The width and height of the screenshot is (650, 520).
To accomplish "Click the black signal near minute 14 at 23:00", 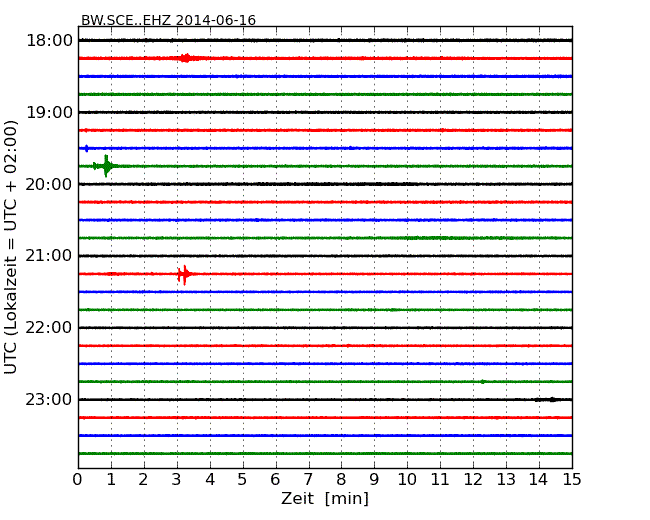I will pos(546,399).
